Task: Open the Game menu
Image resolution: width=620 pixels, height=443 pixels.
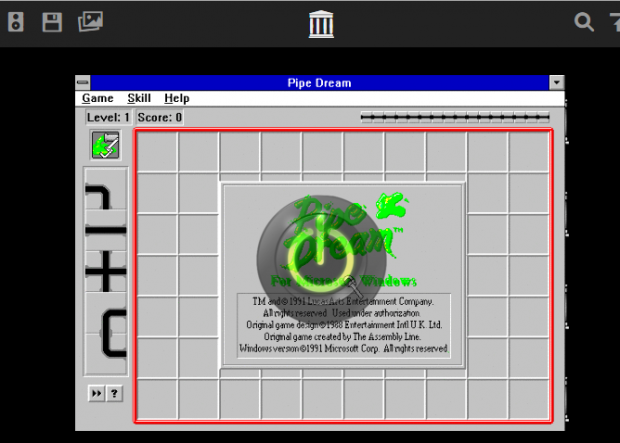Action: [97, 99]
